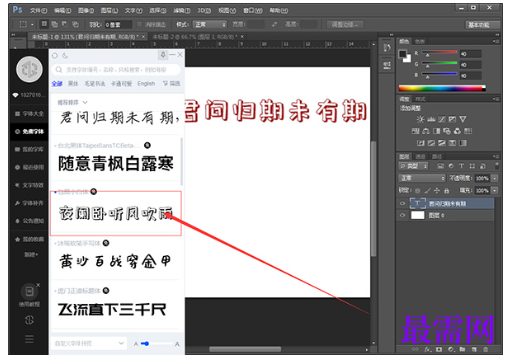Click the night mode moon icon
This screenshot has height=361, width=513.
click(65, 56)
